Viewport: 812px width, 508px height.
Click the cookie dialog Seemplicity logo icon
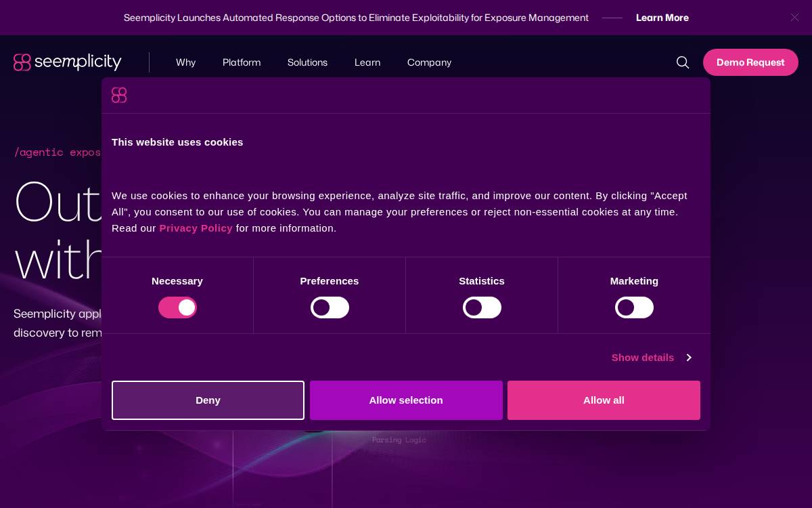(119, 96)
